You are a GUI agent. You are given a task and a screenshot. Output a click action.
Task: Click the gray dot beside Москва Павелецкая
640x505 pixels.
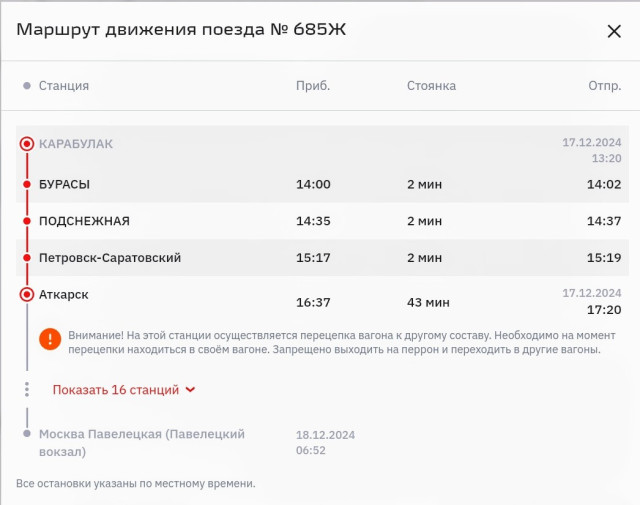tap(27, 434)
